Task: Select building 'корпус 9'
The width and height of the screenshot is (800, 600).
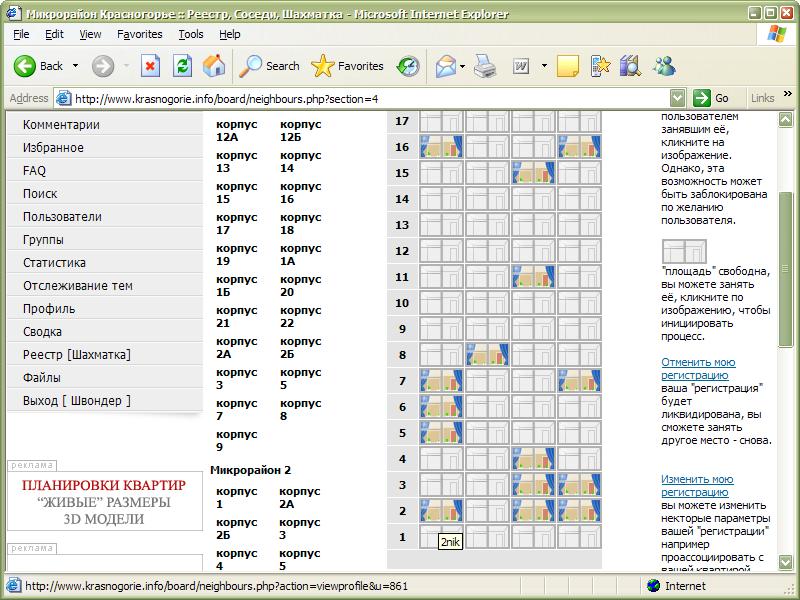Action: 237,441
